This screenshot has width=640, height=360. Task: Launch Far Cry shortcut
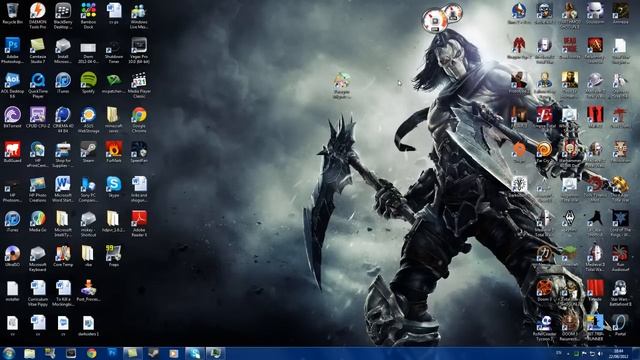point(543,152)
